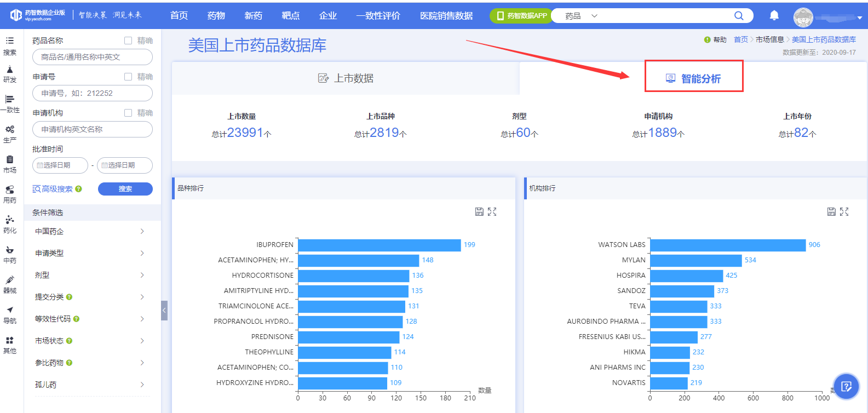Open 新药 in top navigation
The height and width of the screenshot is (413, 868).
(x=254, y=15)
